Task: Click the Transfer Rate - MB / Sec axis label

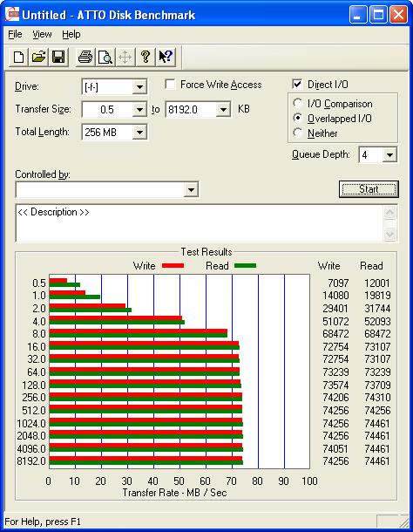Action: point(174,492)
